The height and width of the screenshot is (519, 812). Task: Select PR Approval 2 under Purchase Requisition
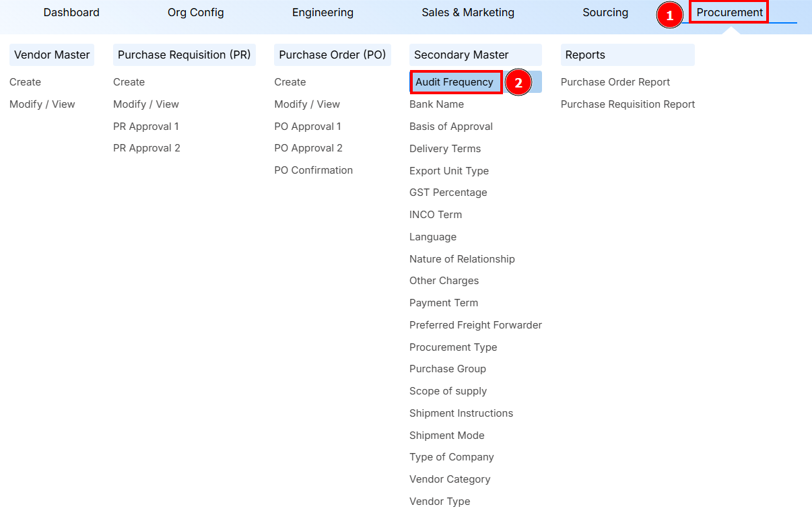click(x=147, y=147)
